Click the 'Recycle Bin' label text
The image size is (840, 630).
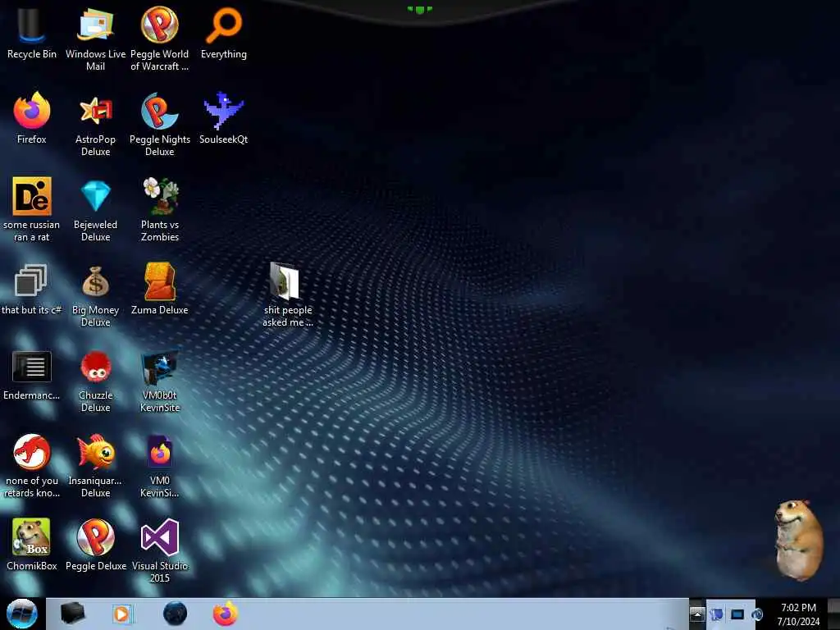click(x=32, y=54)
